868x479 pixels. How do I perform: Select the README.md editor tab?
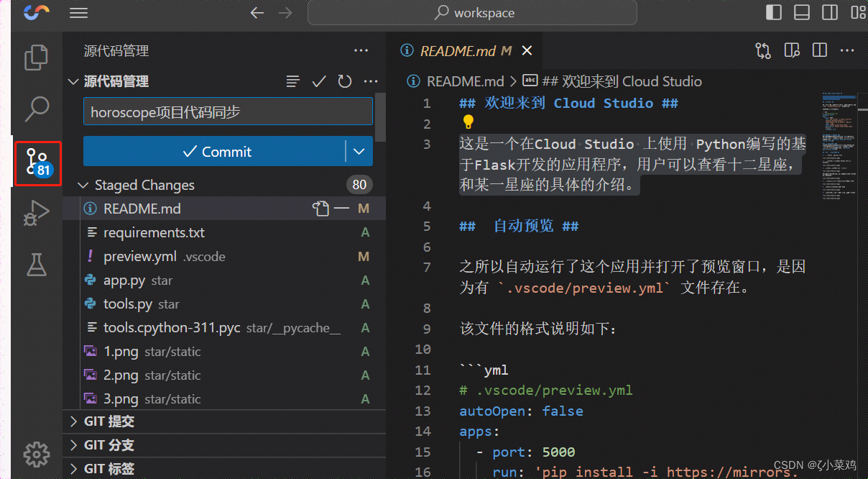pyautogui.click(x=460, y=50)
